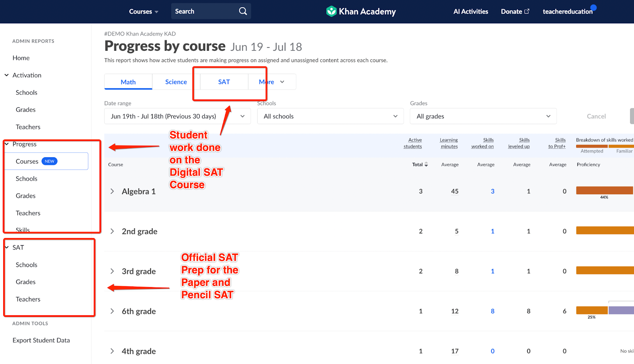Image resolution: width=634 pixels, height=364 pixels.
Task: Switch to the Science tab
Action: pyautogui.click(x=176, y=82)
